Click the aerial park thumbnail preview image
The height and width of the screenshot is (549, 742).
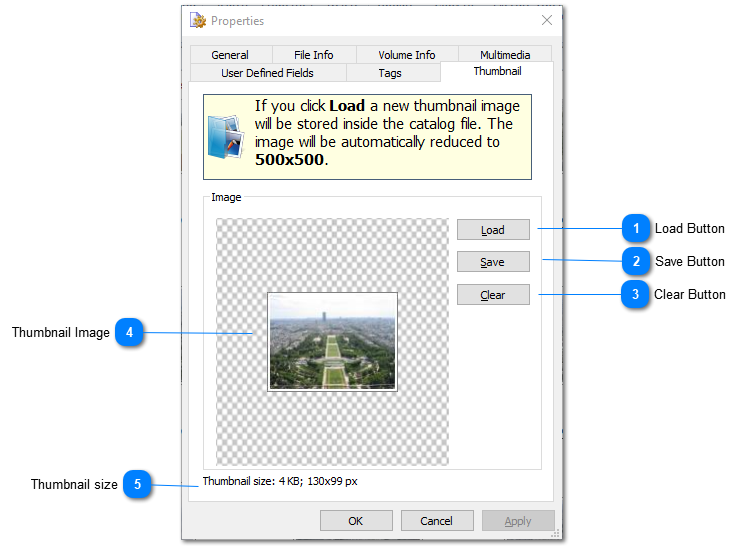(333, 341)
